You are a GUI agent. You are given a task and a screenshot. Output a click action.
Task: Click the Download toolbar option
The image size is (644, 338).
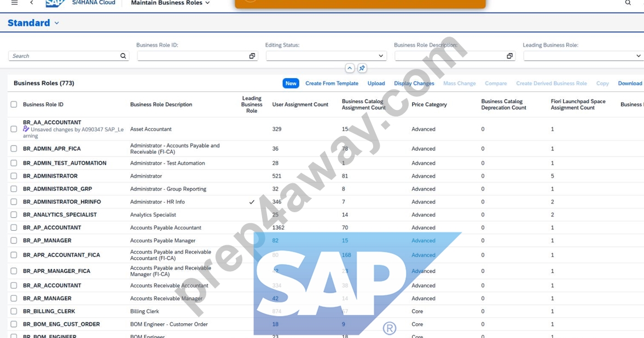630,83
